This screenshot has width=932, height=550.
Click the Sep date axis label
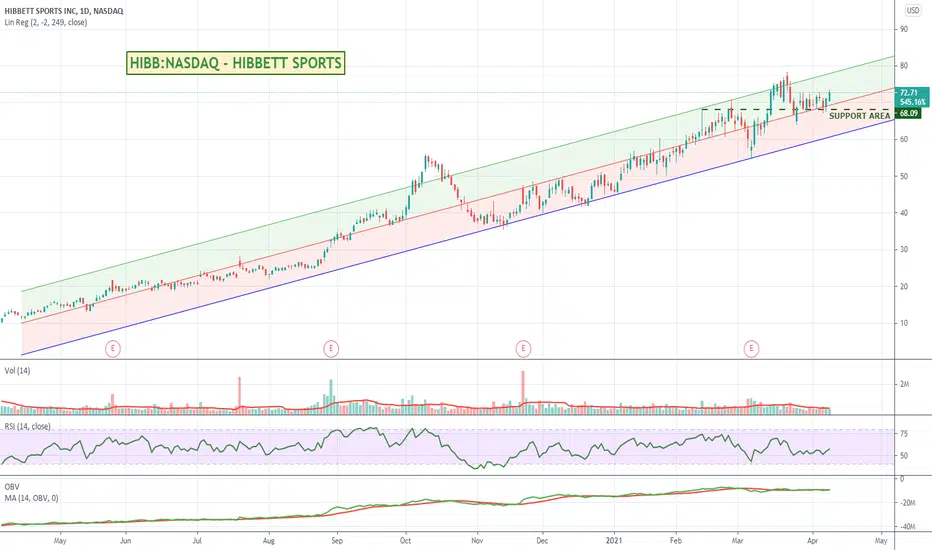pos(337,541)
